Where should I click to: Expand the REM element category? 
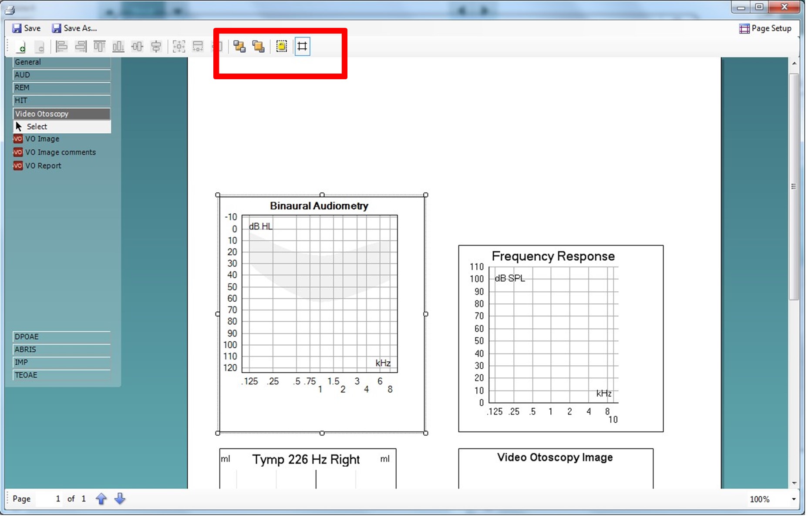click(x=61, y=87)
